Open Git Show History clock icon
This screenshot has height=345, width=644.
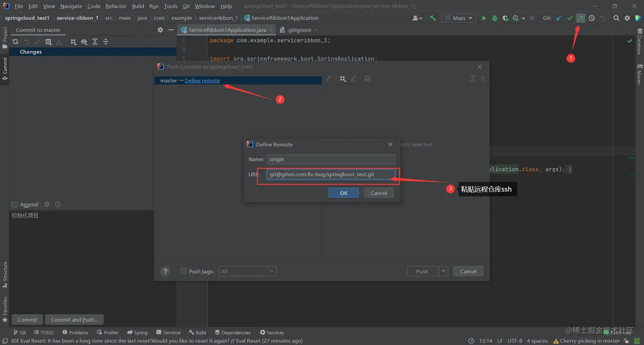pos(592,18)
